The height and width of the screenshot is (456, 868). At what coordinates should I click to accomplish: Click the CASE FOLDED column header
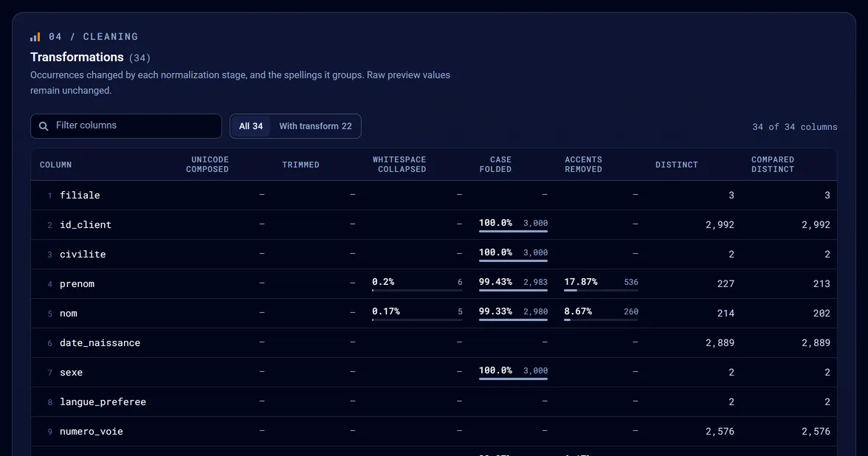click(x=495, y=165)
